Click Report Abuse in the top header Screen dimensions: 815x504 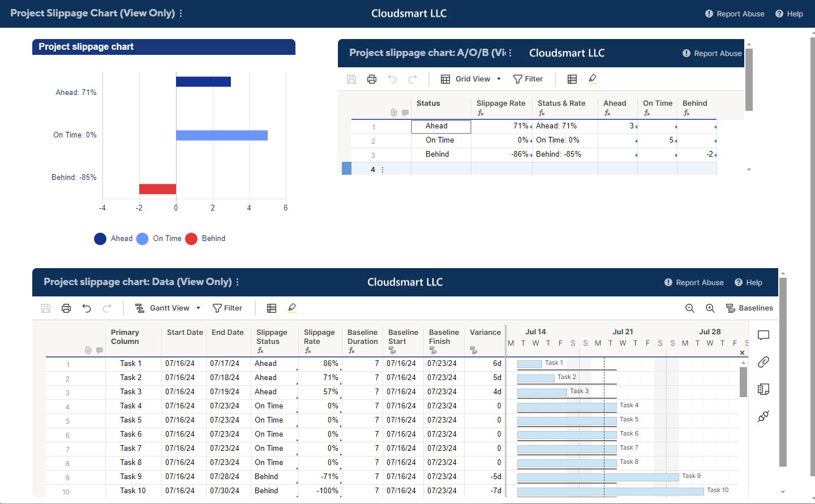pyautogui.click(x=735, y=14)
